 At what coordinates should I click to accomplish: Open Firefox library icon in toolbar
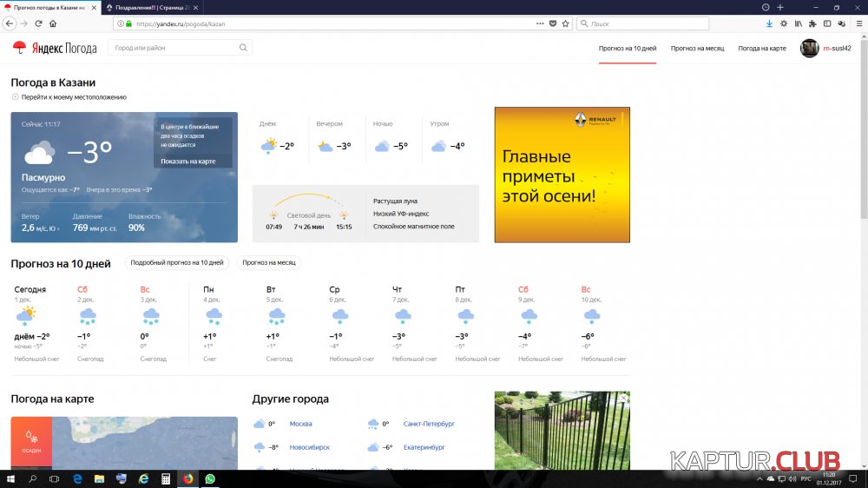799,23
